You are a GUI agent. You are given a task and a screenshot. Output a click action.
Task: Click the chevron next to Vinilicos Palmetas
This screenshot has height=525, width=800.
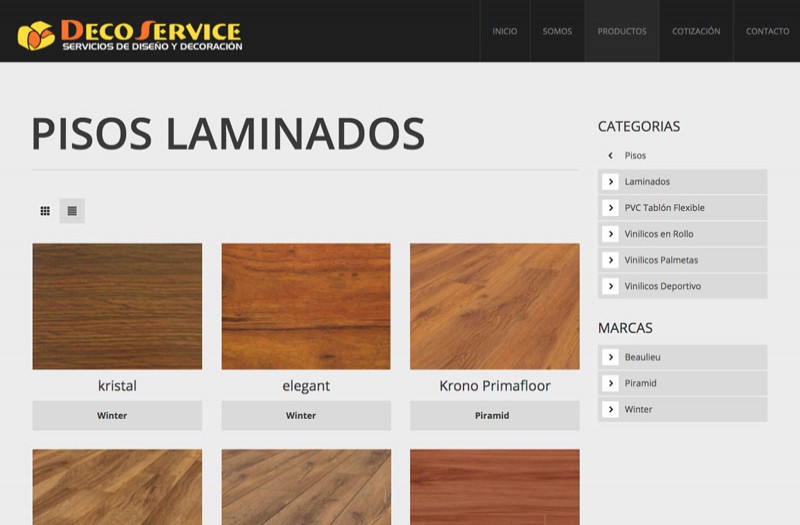610,260
